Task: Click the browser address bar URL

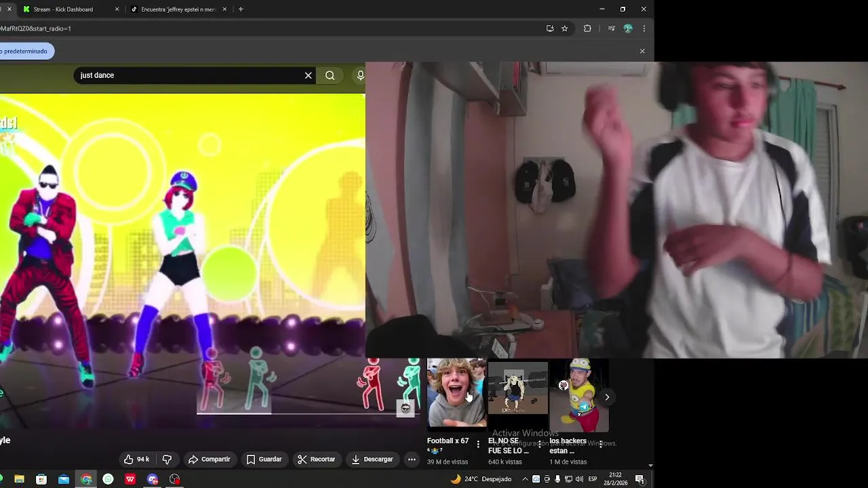Action: coord(35,28)
